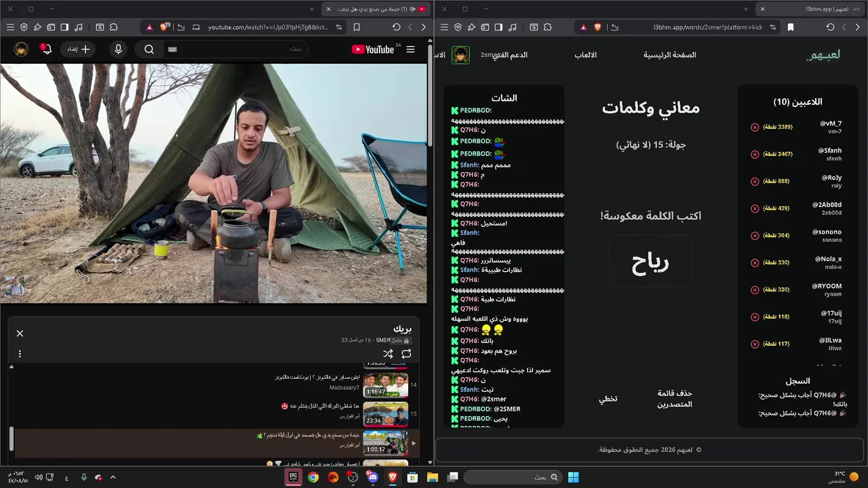Viewport: 868px width, 488px height.
Task: Remove player @17uij from list
Action: [755, 317]
